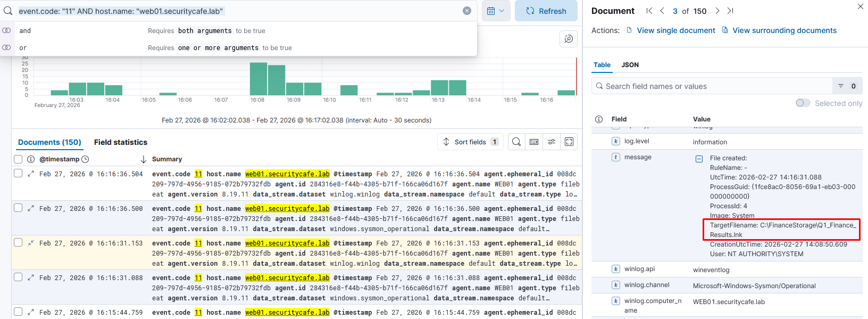868x319 pixels.
Task: Select the checkbox for row 16:15:44.759
Action: pos(18,312)
